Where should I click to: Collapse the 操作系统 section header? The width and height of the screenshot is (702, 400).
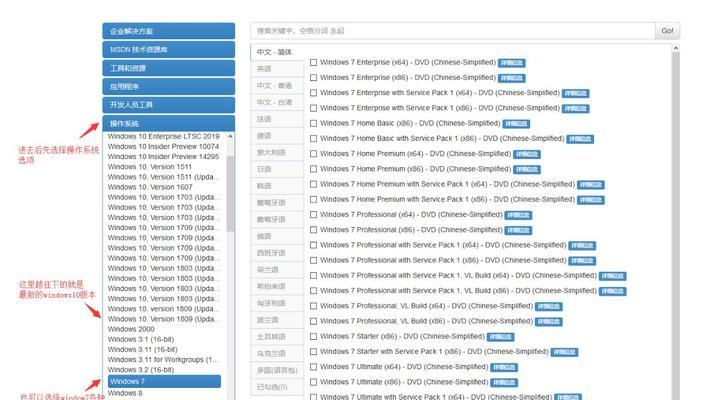click(168, 123)
